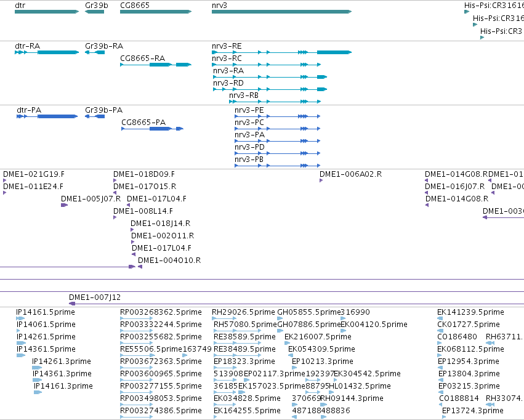Click the dtr gene bar
The height and width of the screenshot is (420, 524).
point(47,12)
